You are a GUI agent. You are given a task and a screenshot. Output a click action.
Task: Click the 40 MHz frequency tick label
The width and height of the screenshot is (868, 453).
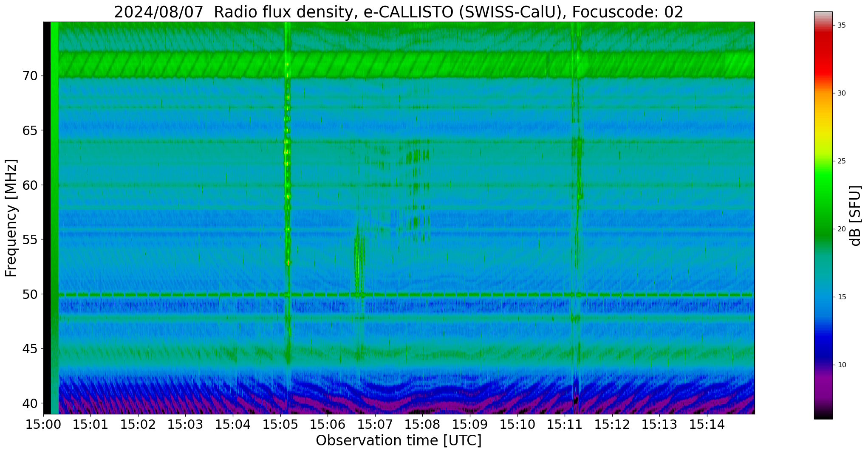tap(30, 403)
